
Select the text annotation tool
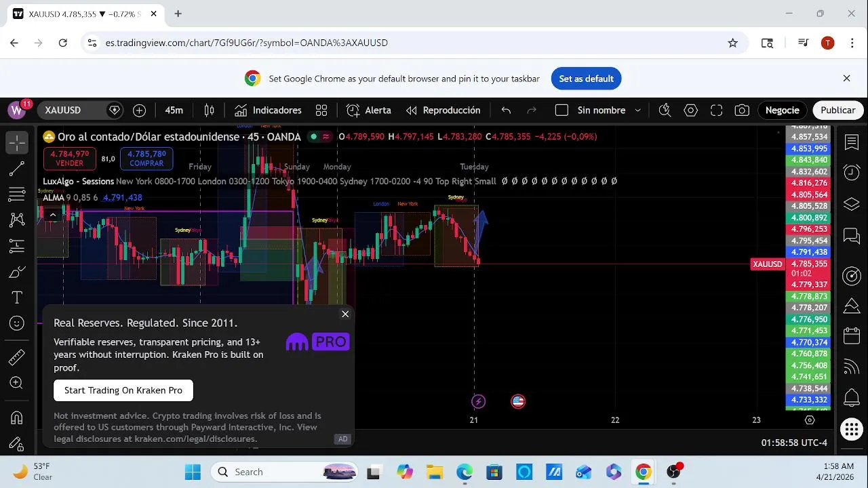click(x=17, y=298)
